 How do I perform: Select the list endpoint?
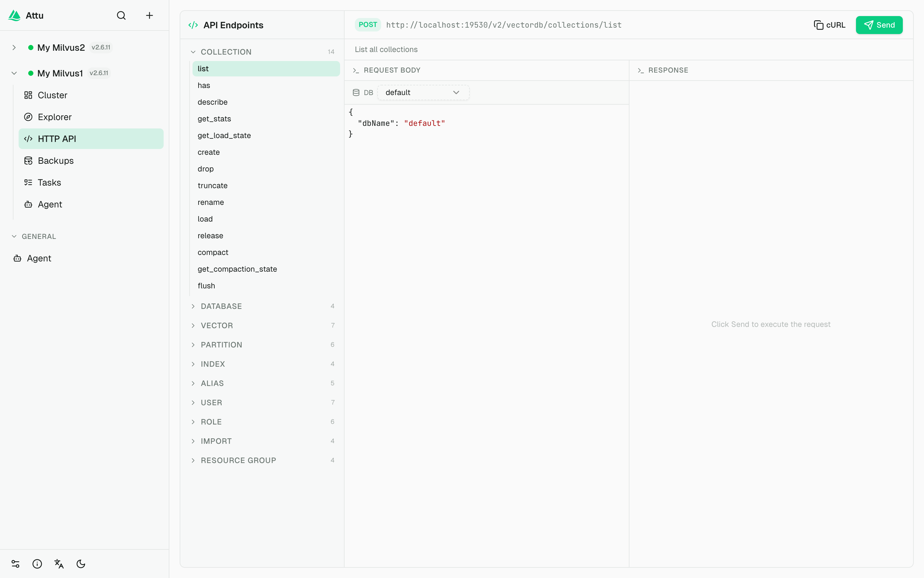[266, 69]
